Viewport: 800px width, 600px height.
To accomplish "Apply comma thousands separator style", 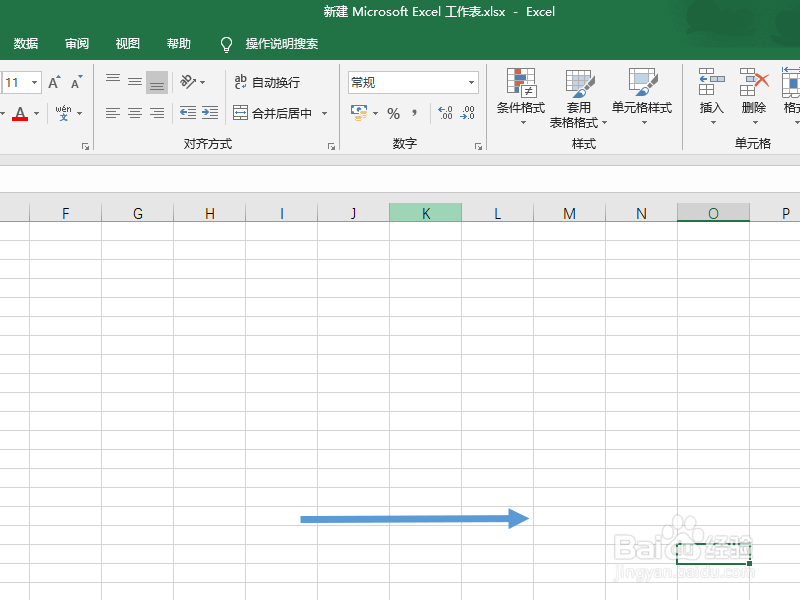I will pyautogui.click(x=415, y=113).
